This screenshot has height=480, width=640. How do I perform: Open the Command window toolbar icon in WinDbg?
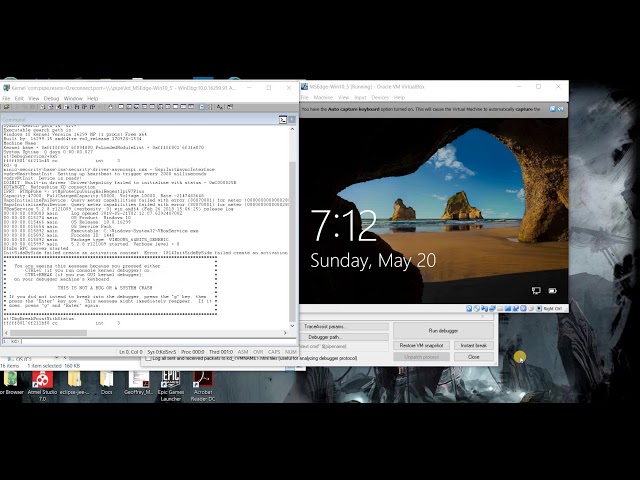point(121,107)
